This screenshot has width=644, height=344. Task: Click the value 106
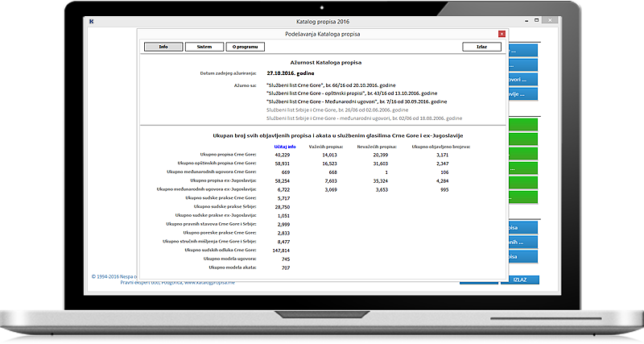[x=444, y=172]
